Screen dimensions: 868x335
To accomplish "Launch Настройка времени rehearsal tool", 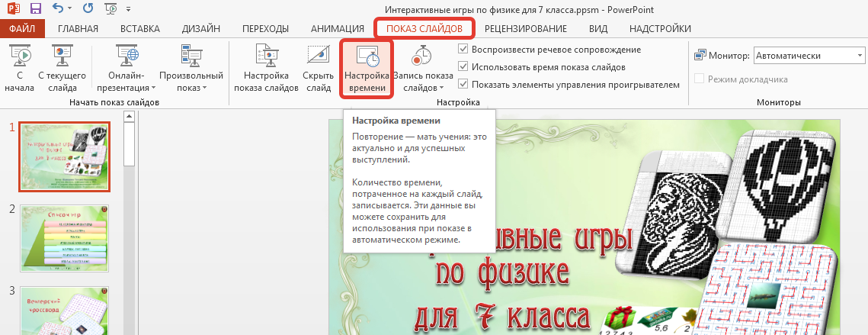I will click(367, 69).
